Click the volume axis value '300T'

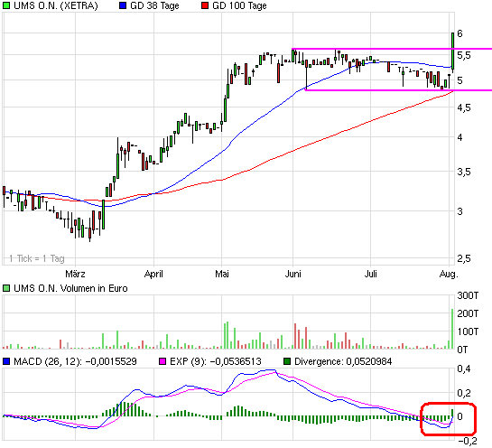(x=468, y=295)
